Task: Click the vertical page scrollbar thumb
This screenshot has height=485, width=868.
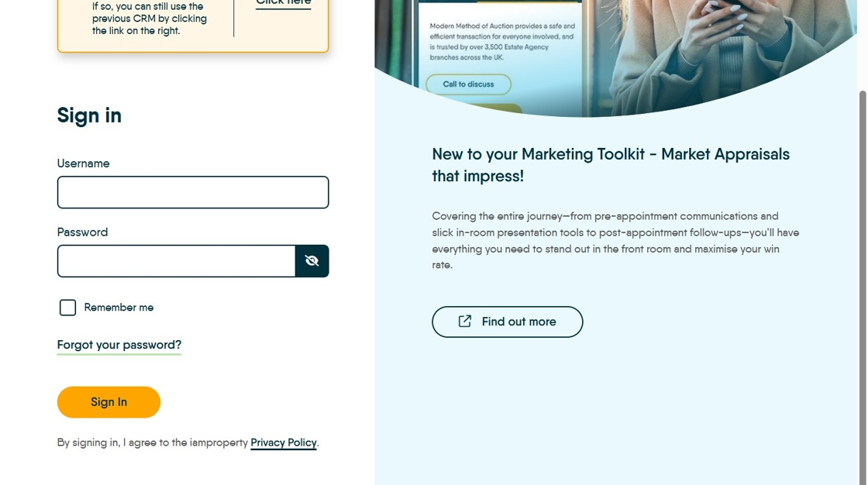Action: coord(863,288)
